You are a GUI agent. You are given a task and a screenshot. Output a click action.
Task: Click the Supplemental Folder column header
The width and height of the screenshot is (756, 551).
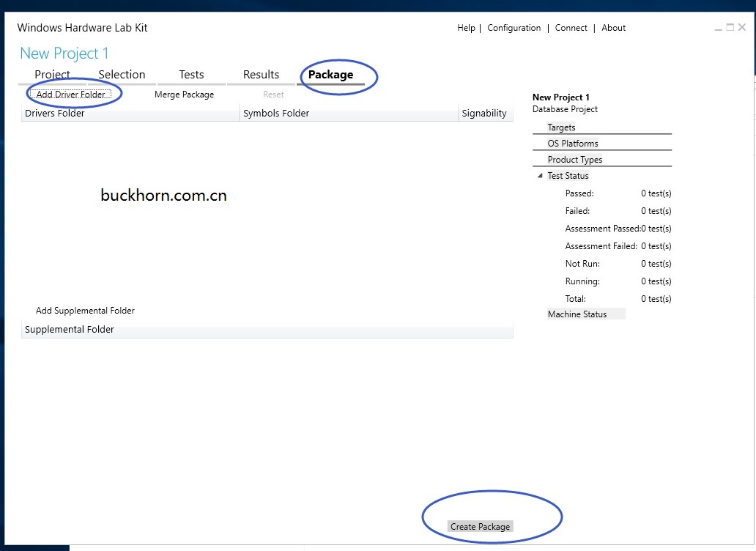tap(267, 329)
